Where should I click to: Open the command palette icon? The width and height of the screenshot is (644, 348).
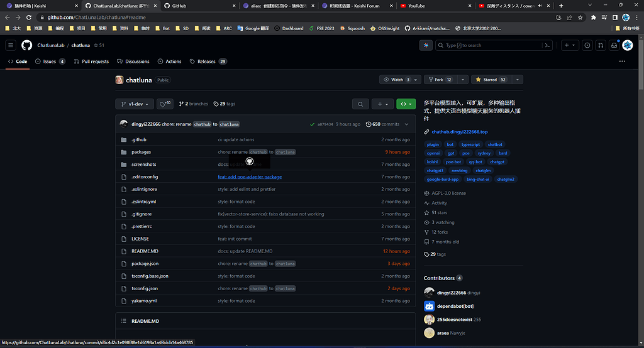(547, 45)
